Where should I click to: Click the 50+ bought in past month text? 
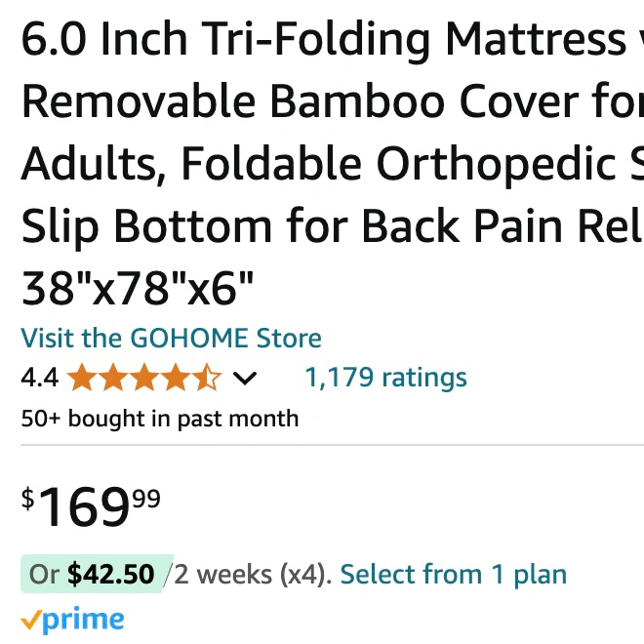tap(160, 419)
